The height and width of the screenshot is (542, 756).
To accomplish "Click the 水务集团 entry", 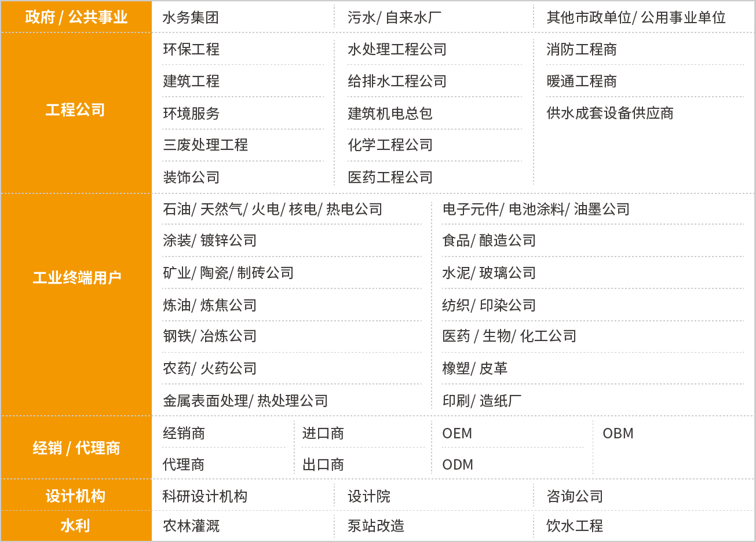I will pyautogui.click(x=191, y=18).
